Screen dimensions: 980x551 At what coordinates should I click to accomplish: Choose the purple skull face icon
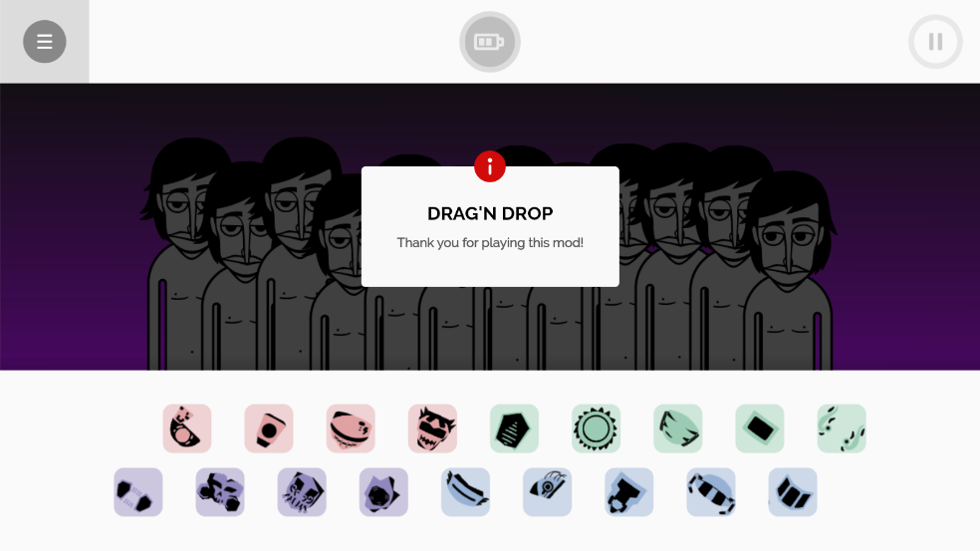tap(302, 492)
